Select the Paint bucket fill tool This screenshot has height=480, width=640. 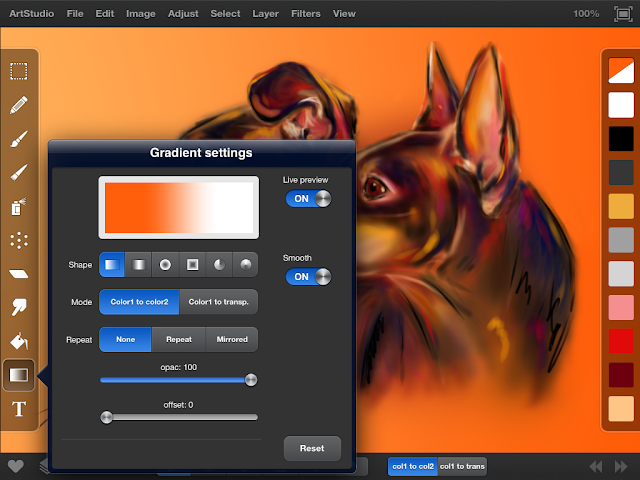pyautogui.click(x=19, y=341)
